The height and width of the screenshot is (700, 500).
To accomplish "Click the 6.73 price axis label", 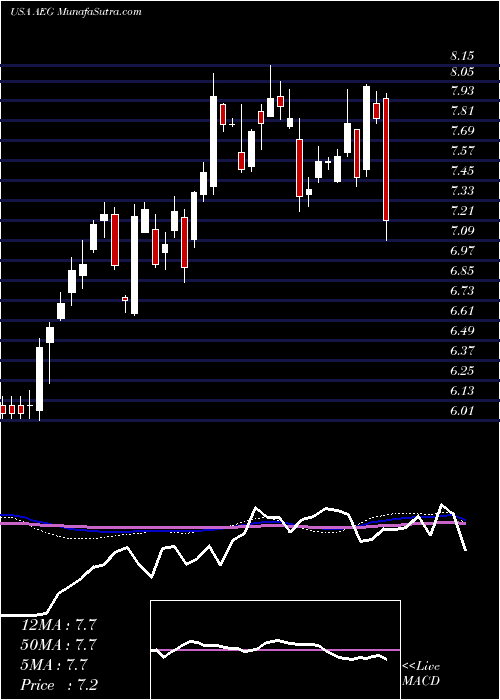I will pos(462,291).
